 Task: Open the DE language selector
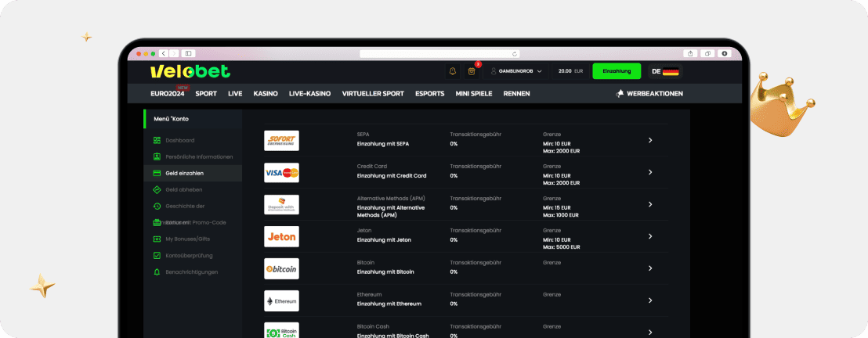click(664, 71)
